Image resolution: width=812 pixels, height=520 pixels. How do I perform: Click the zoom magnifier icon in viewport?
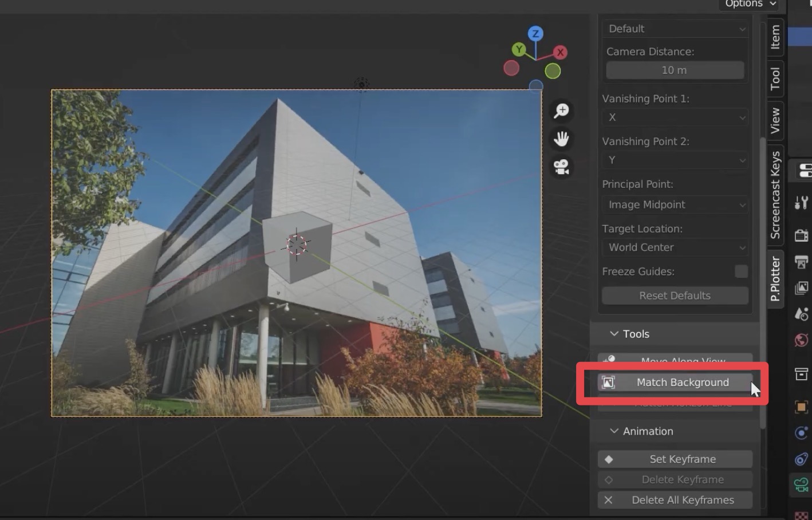561,111
